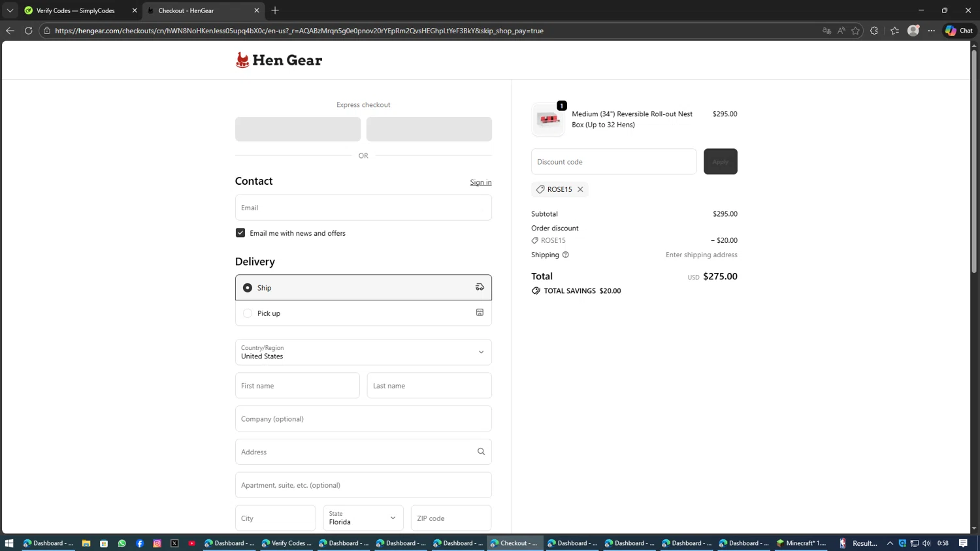Open the State dropdown
980x551 pixels.
363,518
